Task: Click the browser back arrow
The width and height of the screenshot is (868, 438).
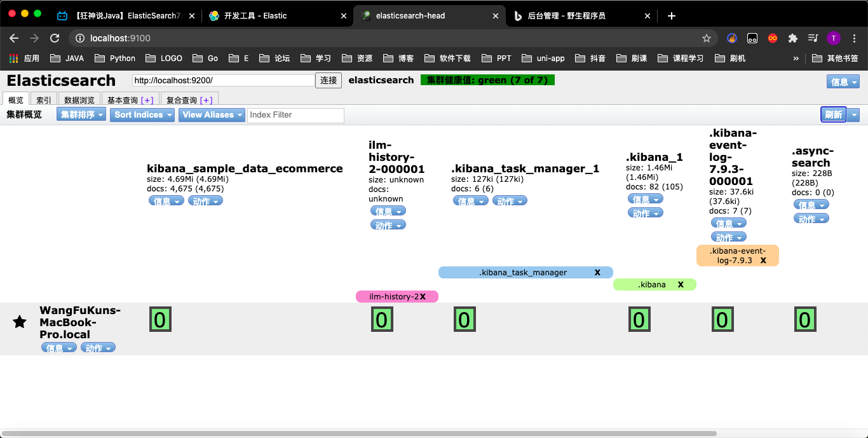Action: coord(14,38)
